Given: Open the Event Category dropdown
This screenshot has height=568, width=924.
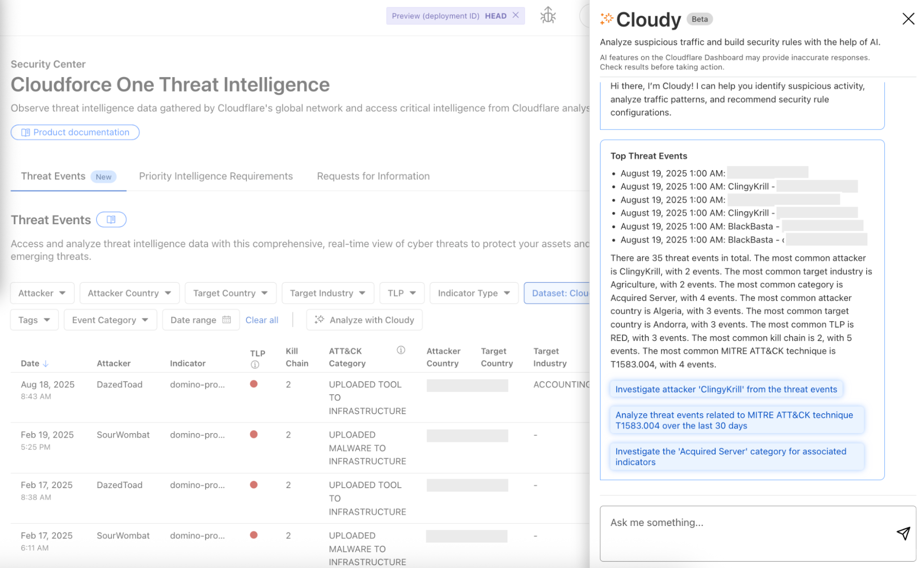Looking at the screenshot, I should click(110, 319).
